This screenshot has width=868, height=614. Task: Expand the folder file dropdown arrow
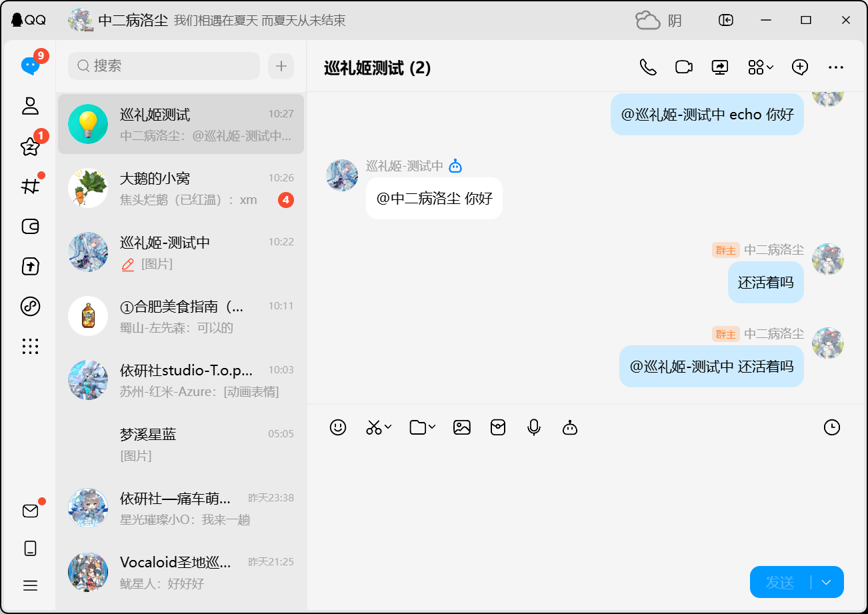pyautogui.click(x=432, y=427)
